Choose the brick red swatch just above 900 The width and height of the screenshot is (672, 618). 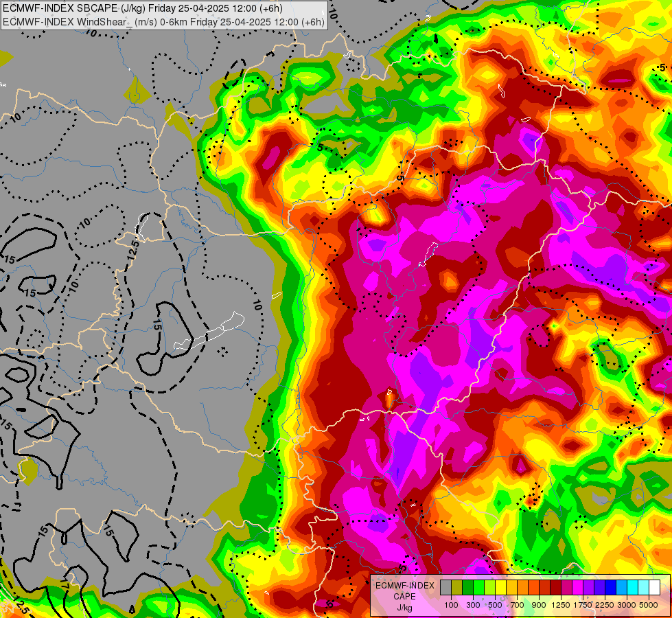(x=545, y=587)
